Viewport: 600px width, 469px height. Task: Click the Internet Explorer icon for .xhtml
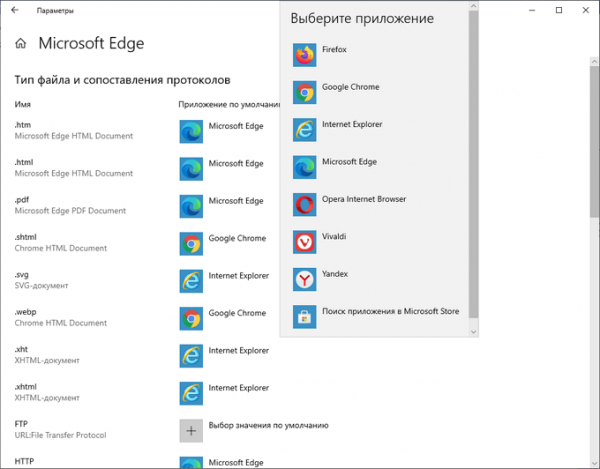[x=191, y=393]
